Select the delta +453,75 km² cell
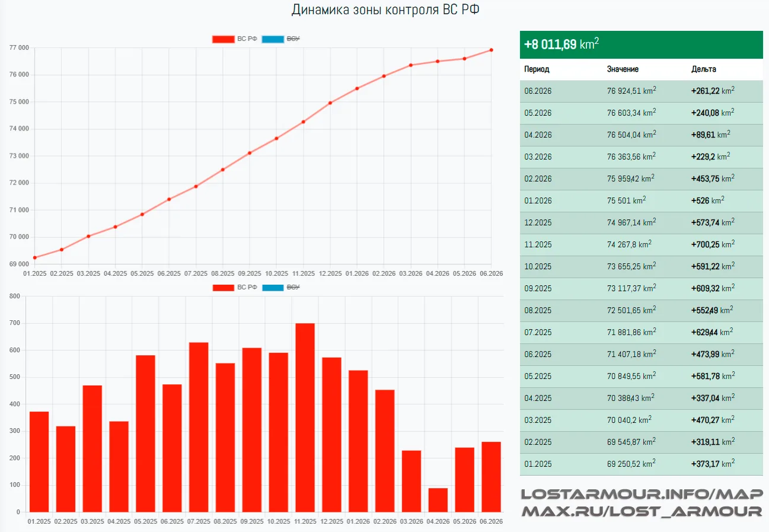Screen dimensions: 769x532 click(713, 179)
